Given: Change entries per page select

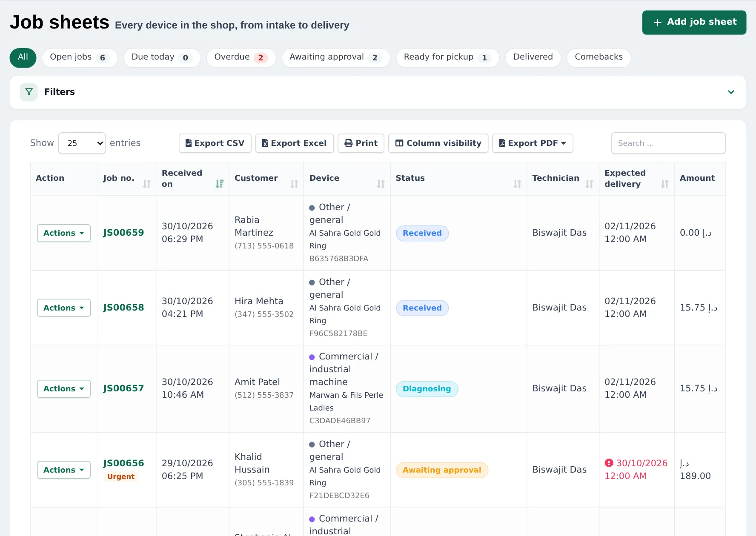Looking at the screenshot, I should coord(82,143).
